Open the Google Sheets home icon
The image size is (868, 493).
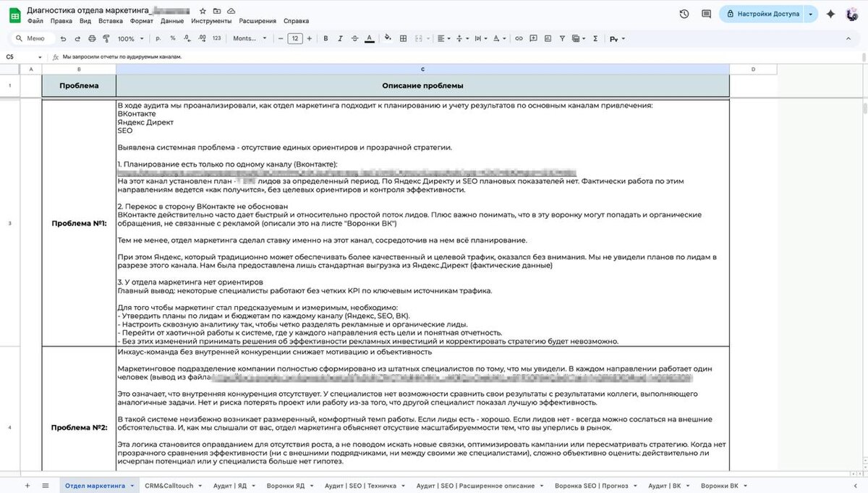click(x=14, y=15)
